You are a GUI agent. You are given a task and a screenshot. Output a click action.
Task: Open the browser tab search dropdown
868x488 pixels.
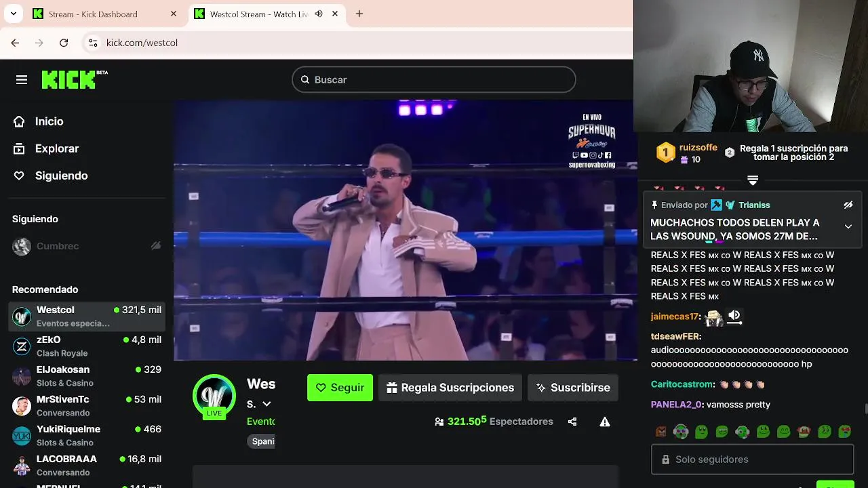[14, 14]
